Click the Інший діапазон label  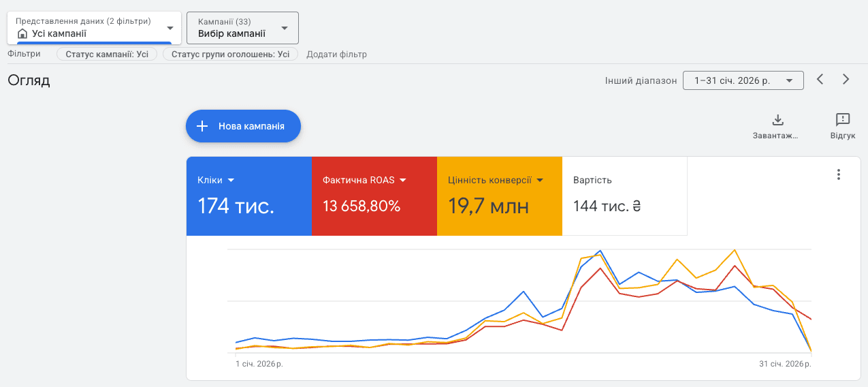(x=641, y=80)
